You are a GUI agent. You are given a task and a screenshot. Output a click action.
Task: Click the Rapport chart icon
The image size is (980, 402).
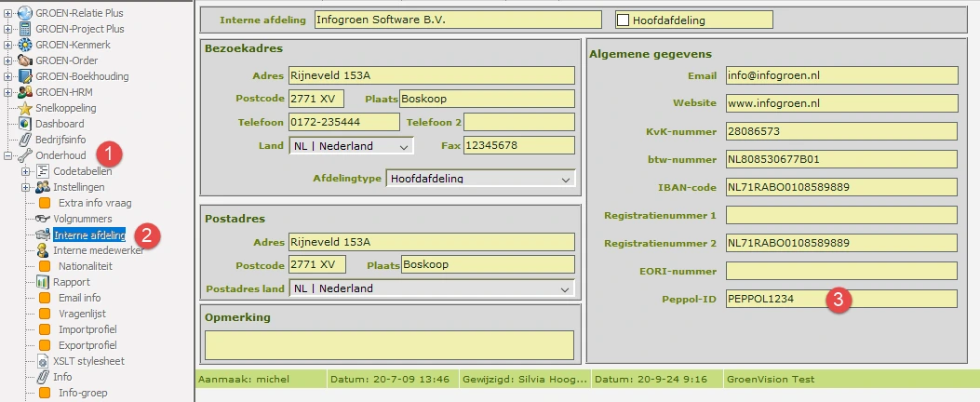(x=43, y=282)
